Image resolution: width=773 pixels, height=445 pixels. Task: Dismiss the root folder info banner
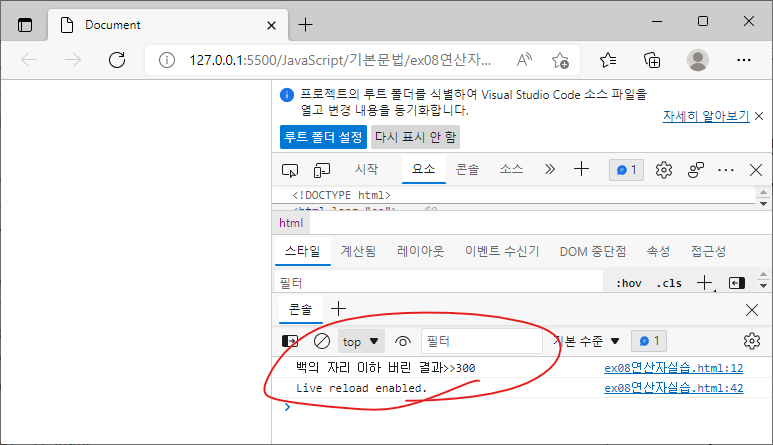759,116
